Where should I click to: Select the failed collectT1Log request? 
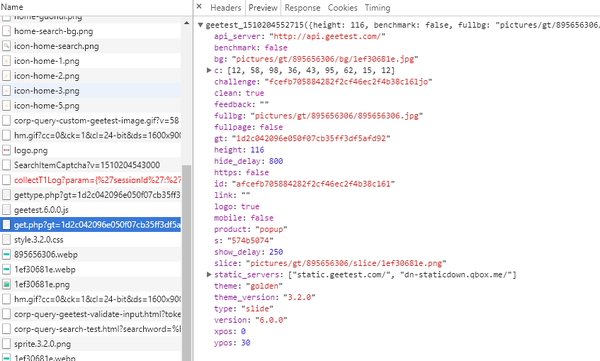click(91, 180)
